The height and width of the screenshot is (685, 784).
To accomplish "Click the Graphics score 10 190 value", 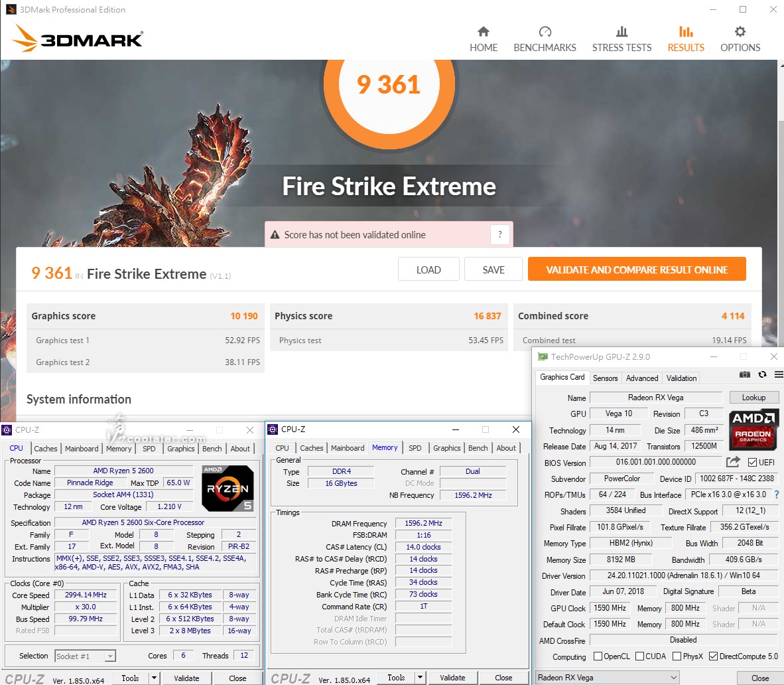I will pos(244,316).
